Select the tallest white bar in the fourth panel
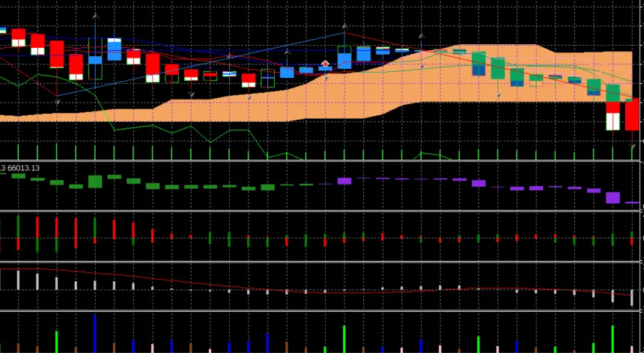 click(x=18, y=279)
